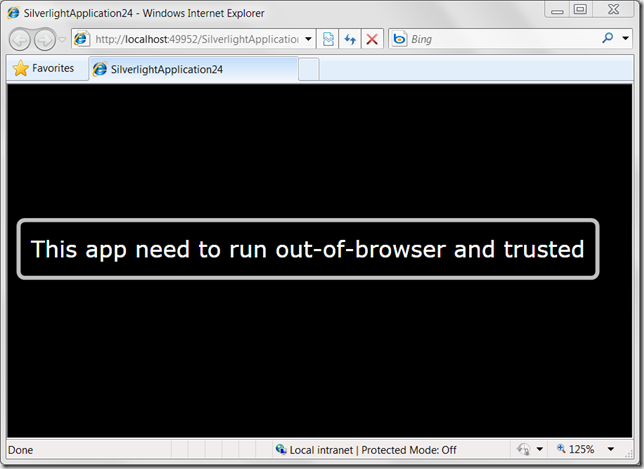
Task: Run search with the magnifier icon
Action: point(607,39)
